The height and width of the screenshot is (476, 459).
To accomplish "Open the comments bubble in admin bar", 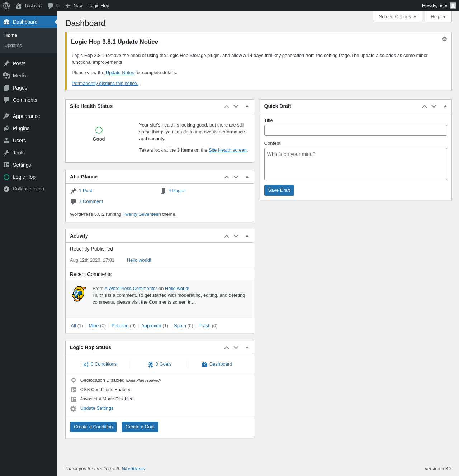I will (x=51, y=6).
